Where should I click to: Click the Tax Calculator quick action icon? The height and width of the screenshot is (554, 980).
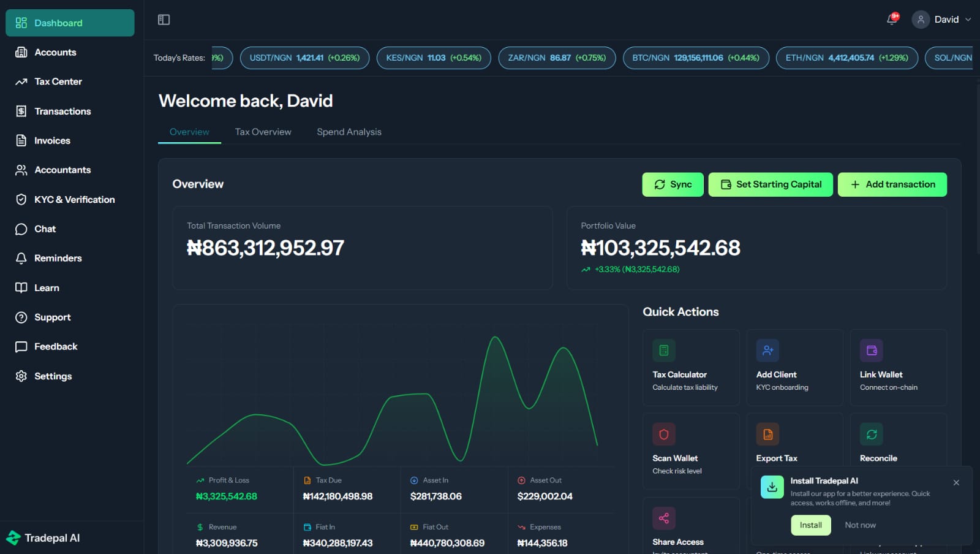coord(663,351)
